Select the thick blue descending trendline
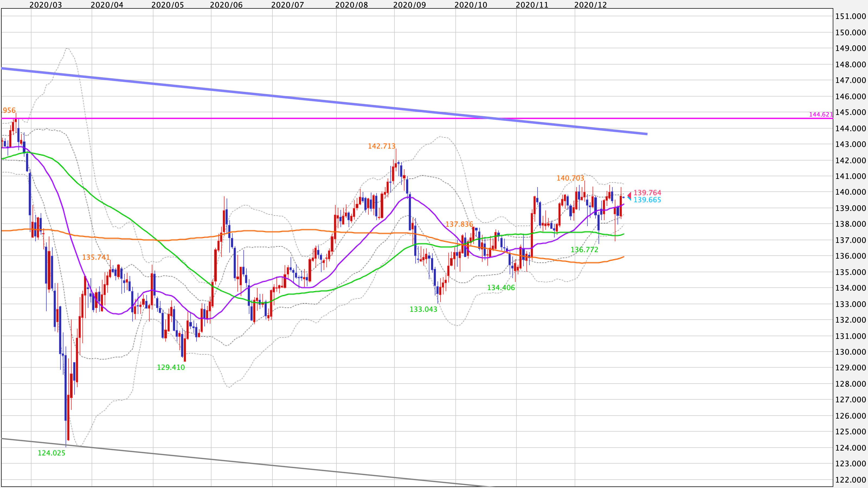This screenshot has height=488, width=868. 324,101
